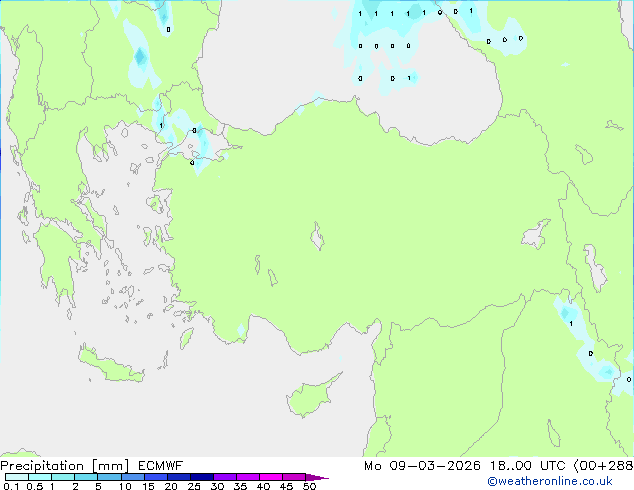This screenshot has width=634, height=490.
Task: Select the legend swatch between 0.5 and 1
Action: tap(40, 477)
